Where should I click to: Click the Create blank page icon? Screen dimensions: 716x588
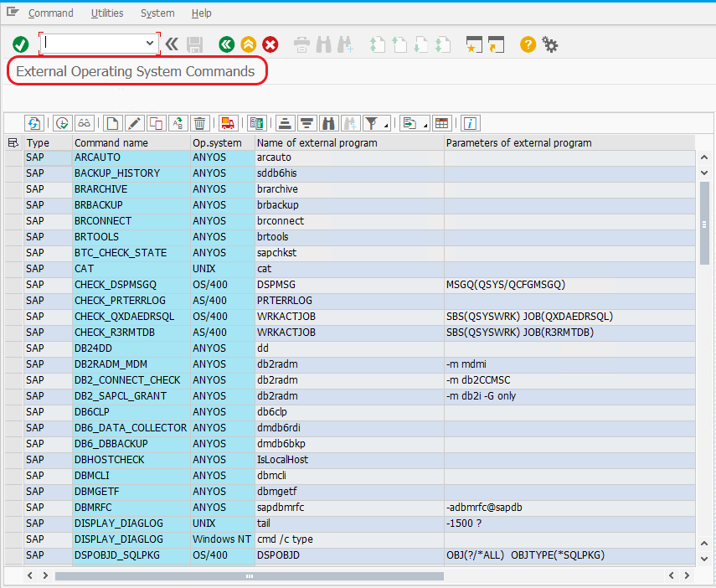pyautogui.click(x=112, y=123)
